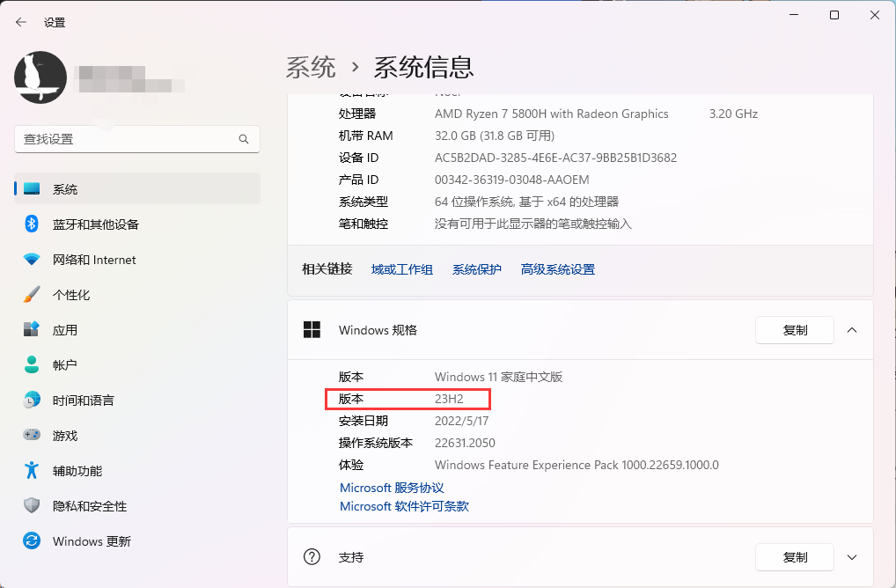Open 个性化 personalization settings
896x588 pixels.
70,295
